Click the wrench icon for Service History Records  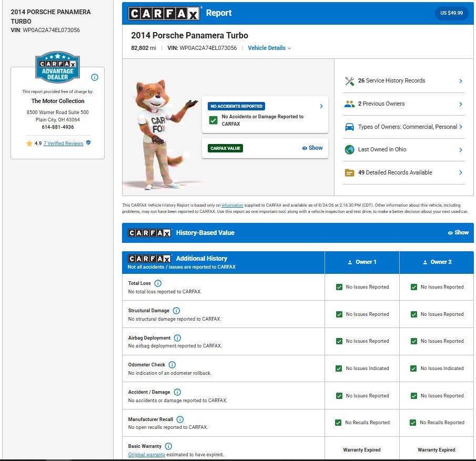(x=349, y=81)
